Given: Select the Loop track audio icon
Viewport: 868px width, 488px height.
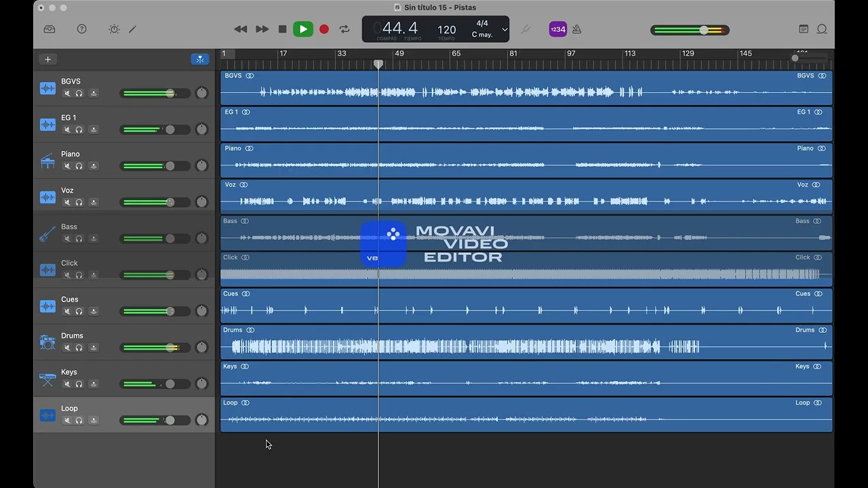Looking at the screenshot, I should click(x=47, y=415).
